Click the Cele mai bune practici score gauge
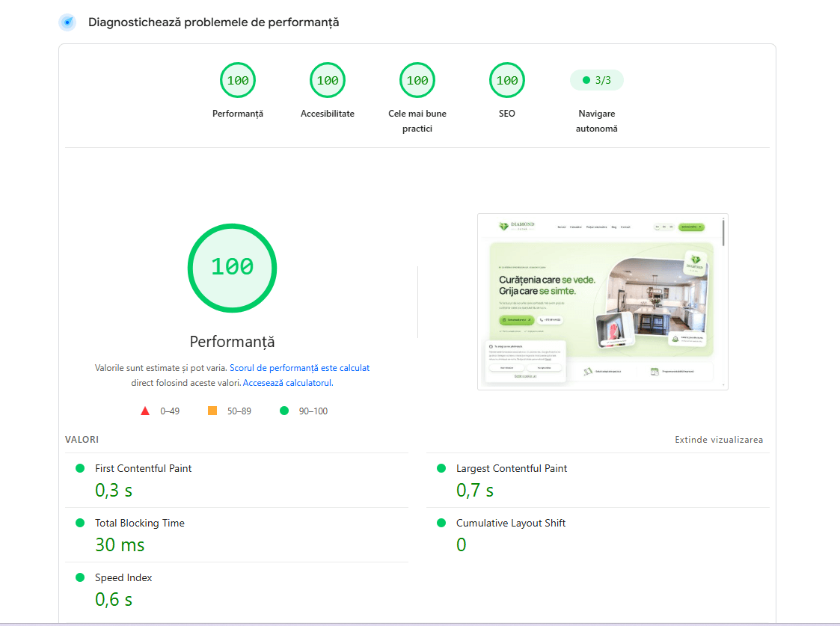The width and height of the screenshot is (840, 626). pos(417,80)
